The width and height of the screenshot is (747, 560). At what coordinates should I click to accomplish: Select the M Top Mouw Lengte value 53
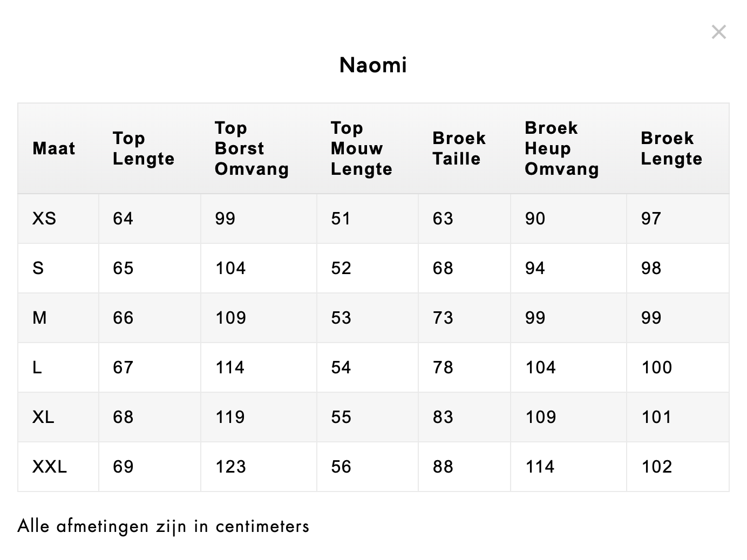pos(341,318)
